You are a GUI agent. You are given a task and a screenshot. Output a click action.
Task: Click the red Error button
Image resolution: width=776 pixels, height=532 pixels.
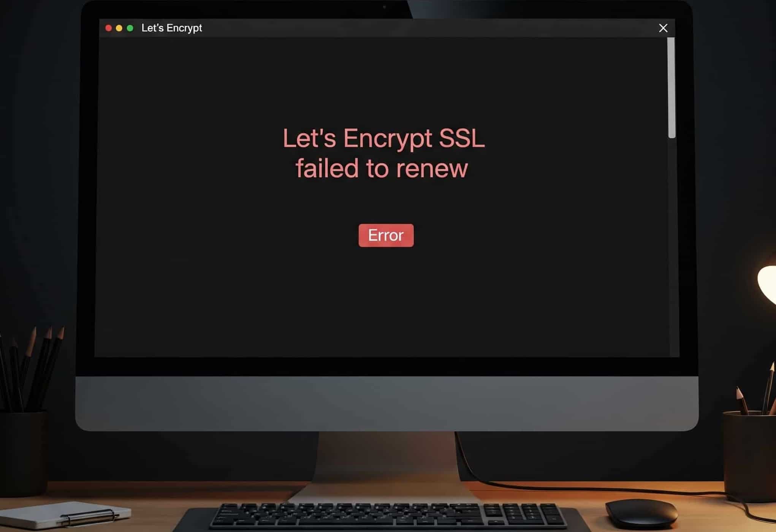click(x=386, y=235)
